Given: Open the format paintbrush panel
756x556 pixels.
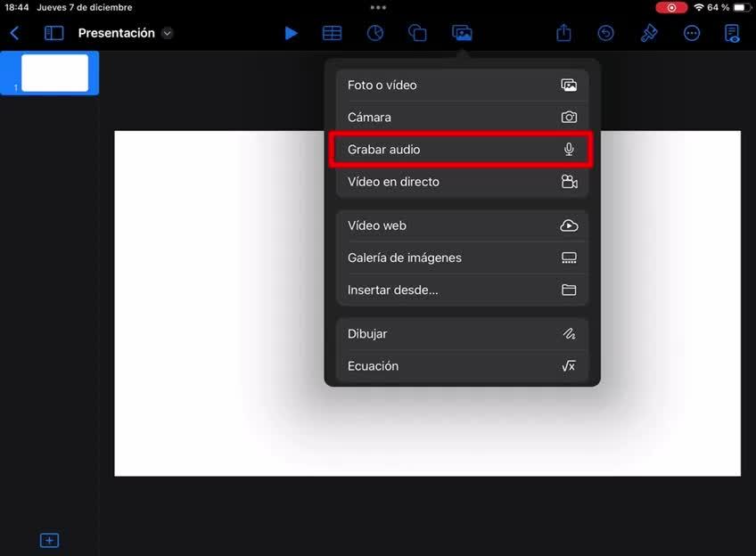Looking at the screenshot, I should click(x=649, y=33).
